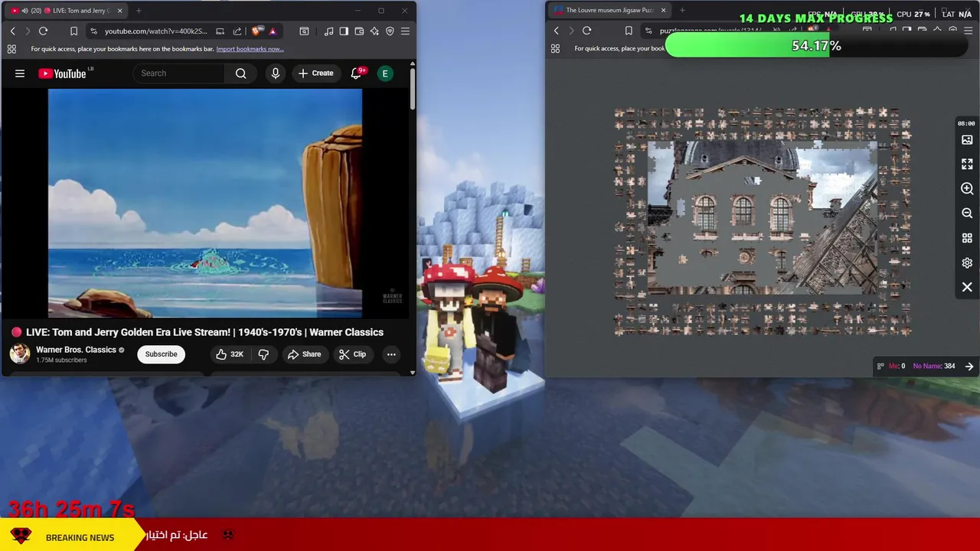The height and width of the screenshot is (551, 980).
Task: Switch to the Tom and Jerry live tab
Action: click(x=67, y=11)
